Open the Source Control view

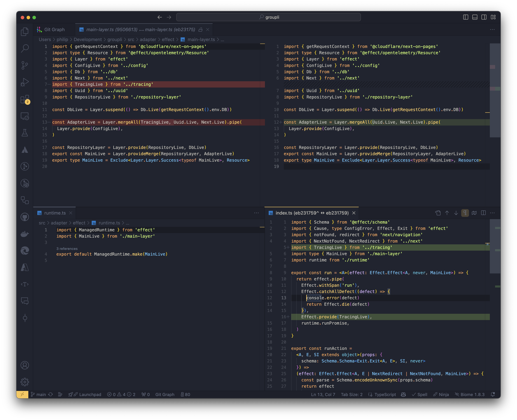tap(25, 65)
